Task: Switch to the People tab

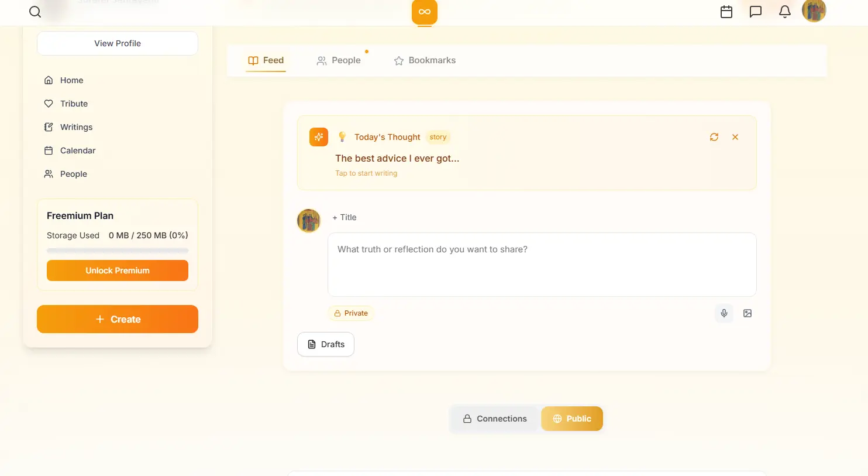Action: pos(339,60)
